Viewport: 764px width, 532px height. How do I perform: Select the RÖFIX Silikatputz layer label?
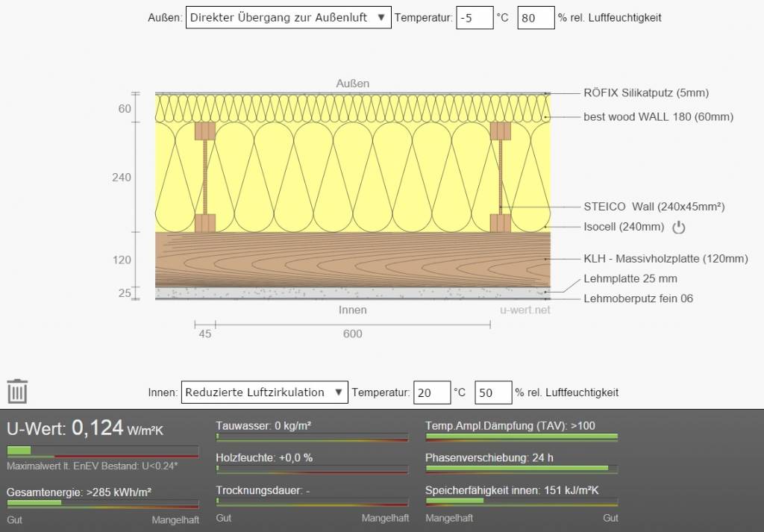click(x=645, y=93)
